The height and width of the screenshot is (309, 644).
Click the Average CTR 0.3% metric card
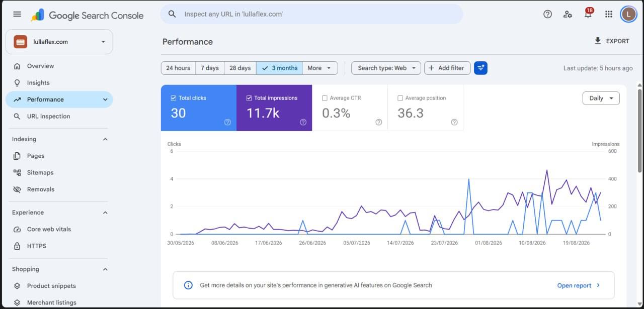coord(350,108)
